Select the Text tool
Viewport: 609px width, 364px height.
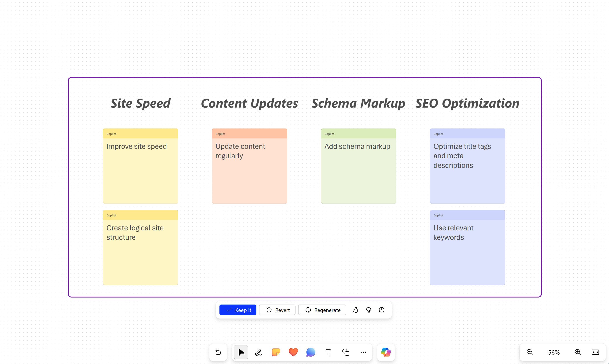point(328,352)
